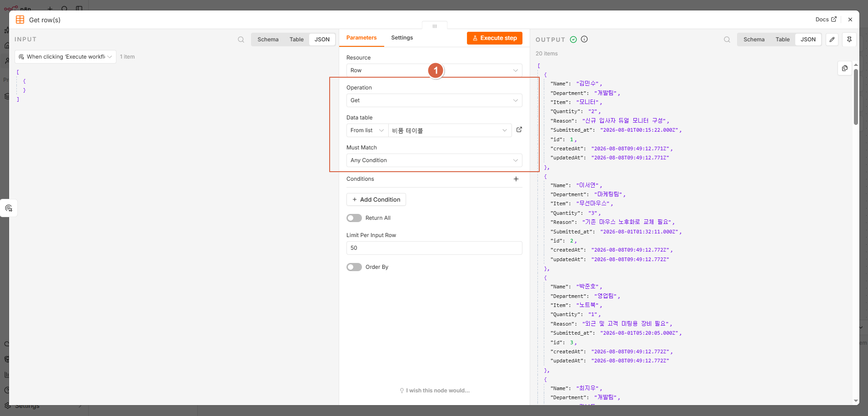Viewport: 868px width, 416px height.
Task: Click the search icon in the INPUT panel
Action: tap(241, 40)
